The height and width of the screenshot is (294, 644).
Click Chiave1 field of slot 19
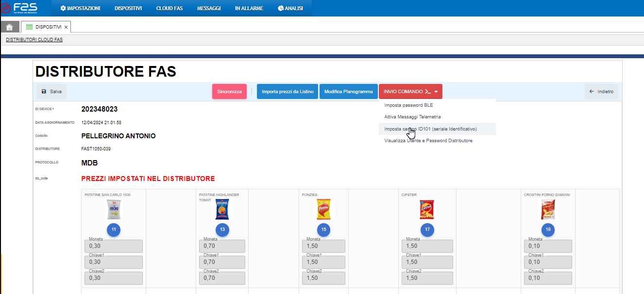[548, 262]
